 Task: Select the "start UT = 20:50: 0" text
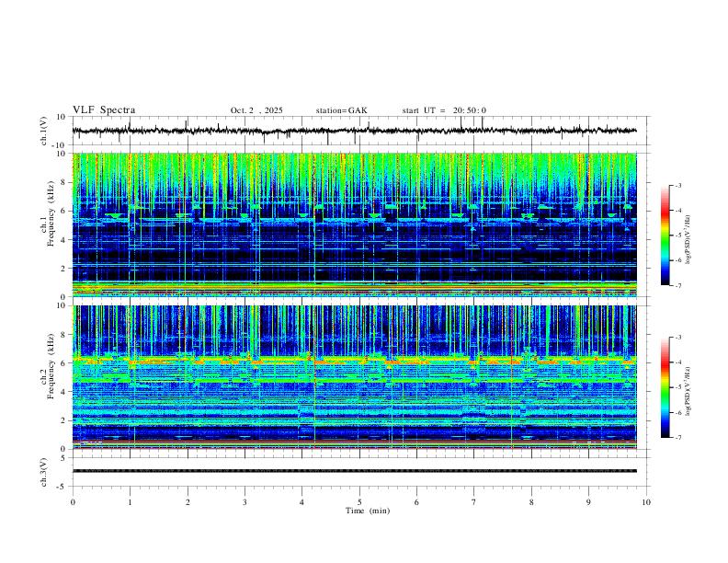click(444, 110)
